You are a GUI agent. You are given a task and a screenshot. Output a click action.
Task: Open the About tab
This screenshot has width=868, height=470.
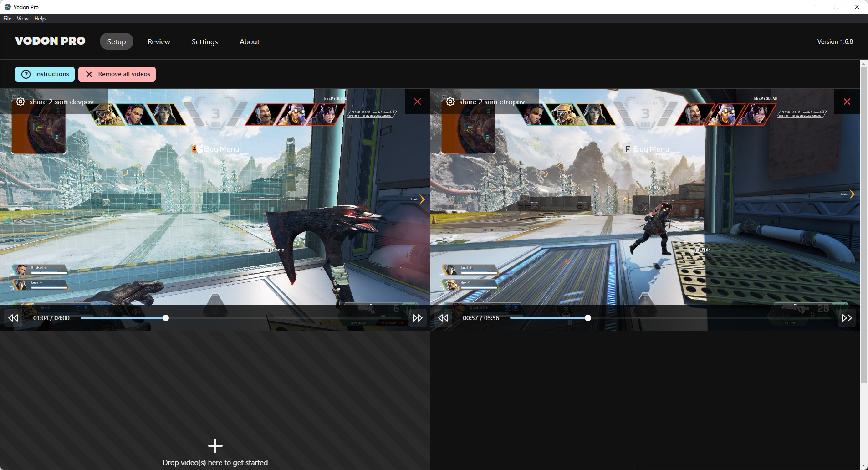coord(250,41)
